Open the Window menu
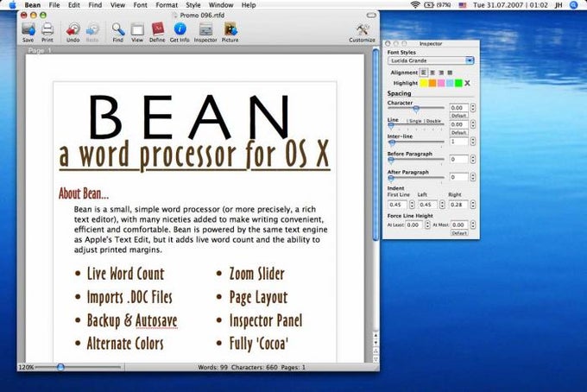Image resolution: width=587 pixels, height=392 pixels. (221, 5)
